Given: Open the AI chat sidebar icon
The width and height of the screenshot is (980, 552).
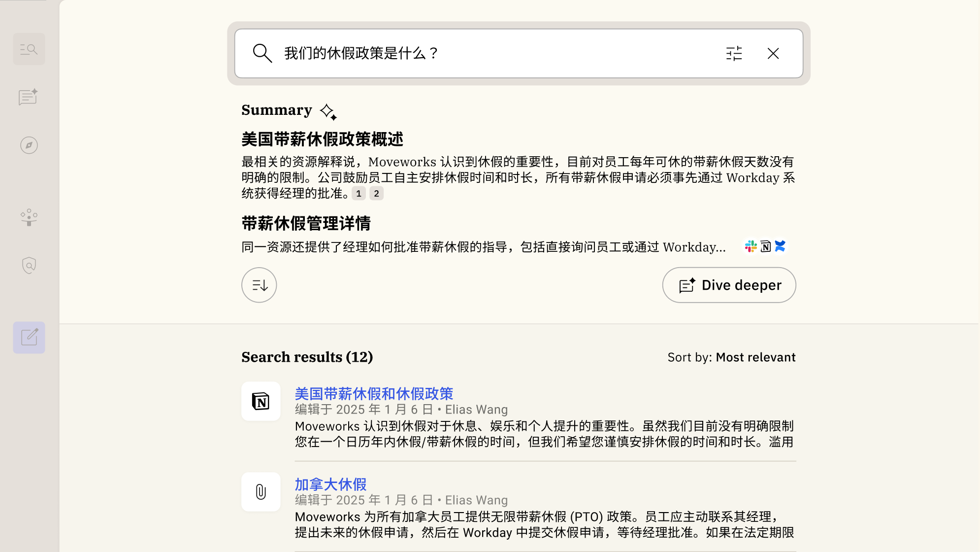Looking at the screenshot, I should [x=29, y=97].
